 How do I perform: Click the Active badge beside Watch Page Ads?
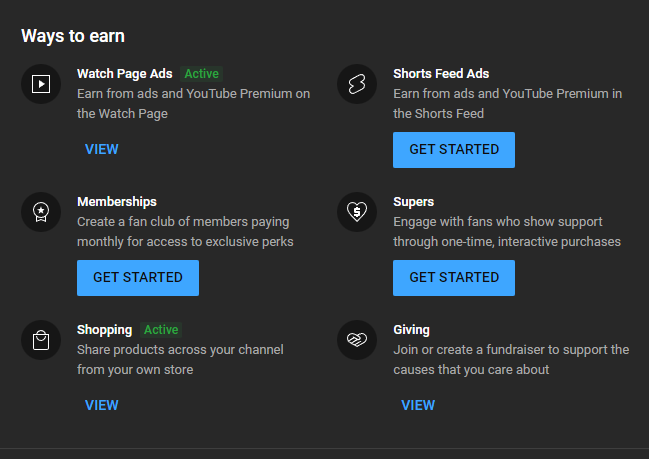point(202,74)
